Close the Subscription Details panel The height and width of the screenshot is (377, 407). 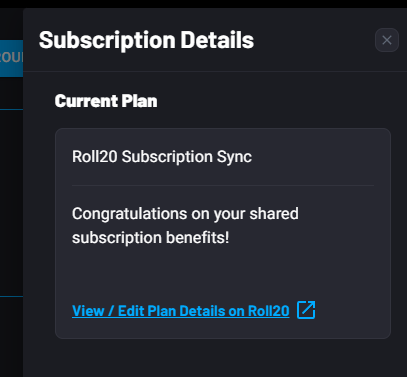(x=387, y=40)
